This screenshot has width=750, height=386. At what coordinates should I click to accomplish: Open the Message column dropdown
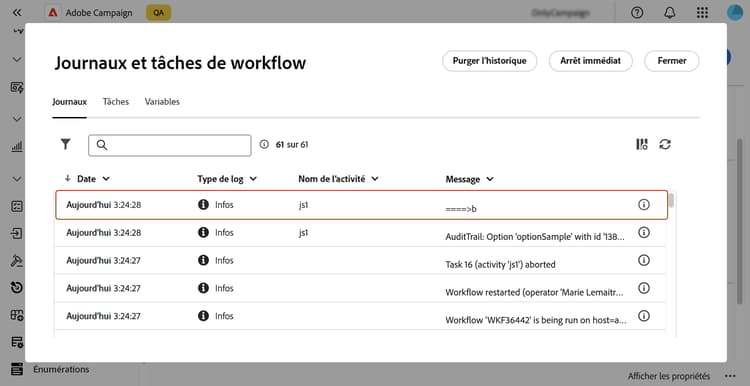490,179
